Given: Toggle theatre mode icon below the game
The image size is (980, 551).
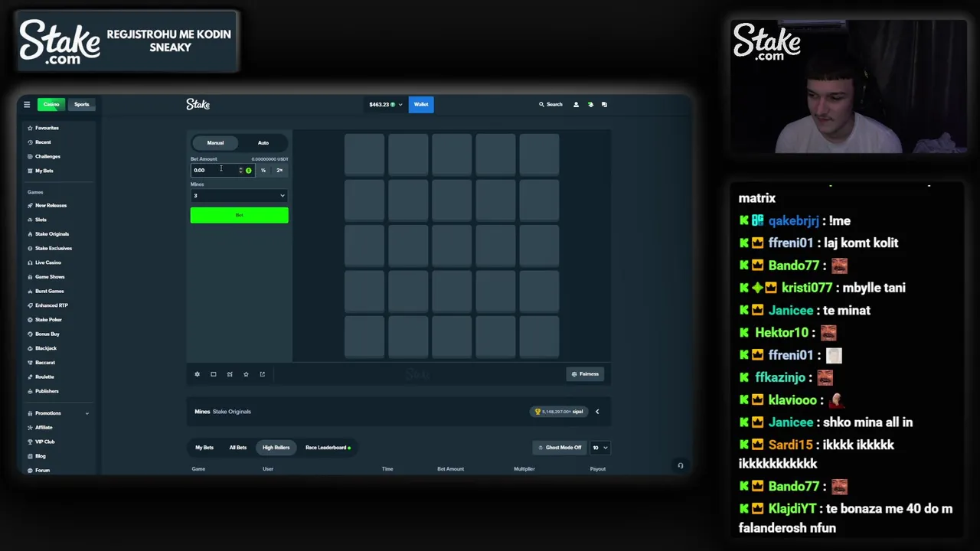Looking at the screenshot, I should [x=214, y=374].
